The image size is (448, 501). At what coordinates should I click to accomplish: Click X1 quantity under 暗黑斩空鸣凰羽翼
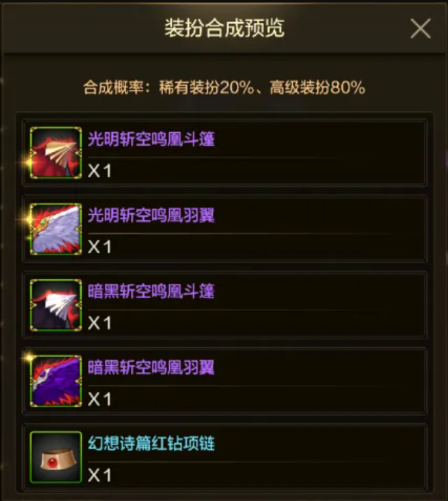(99, 399)
